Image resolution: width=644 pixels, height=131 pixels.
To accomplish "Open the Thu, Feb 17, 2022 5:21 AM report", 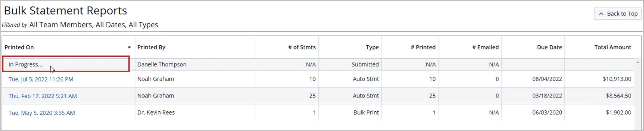I will coord(42,96).
